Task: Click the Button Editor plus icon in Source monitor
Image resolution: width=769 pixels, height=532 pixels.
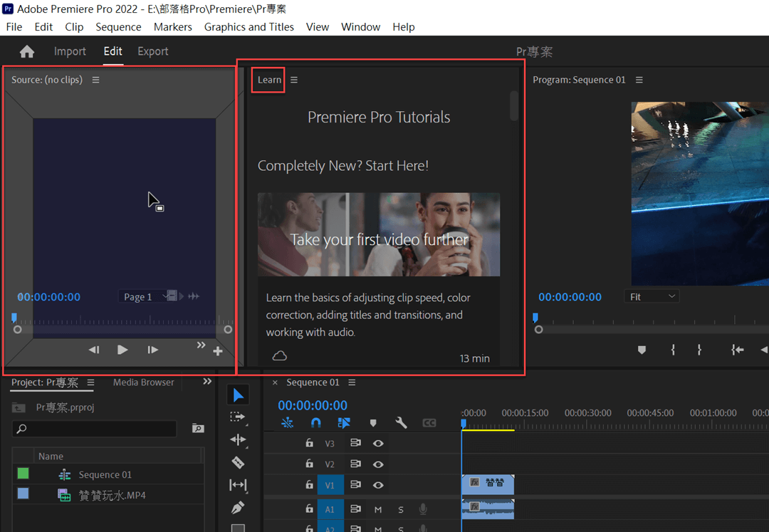Action: pyautogui.click(x=218, y=351)
